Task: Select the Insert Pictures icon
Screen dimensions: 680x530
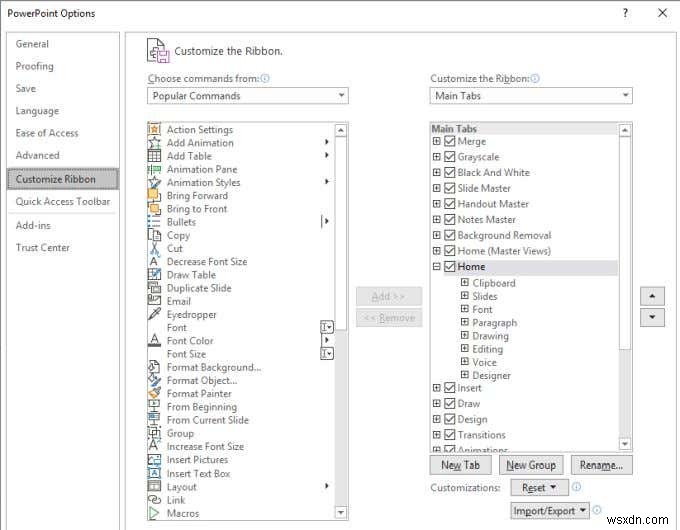Action: pyautogui.click(x=154, y=460)
